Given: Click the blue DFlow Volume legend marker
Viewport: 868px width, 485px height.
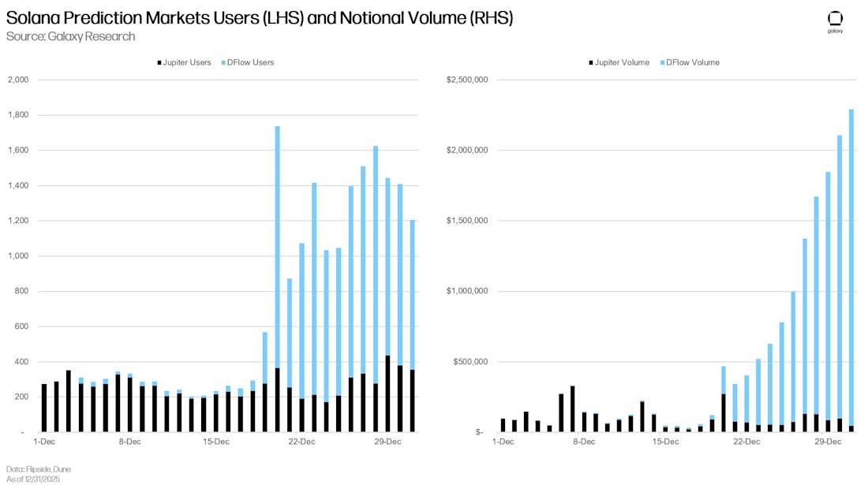Looking at the screenshot, I should point(660,62).
